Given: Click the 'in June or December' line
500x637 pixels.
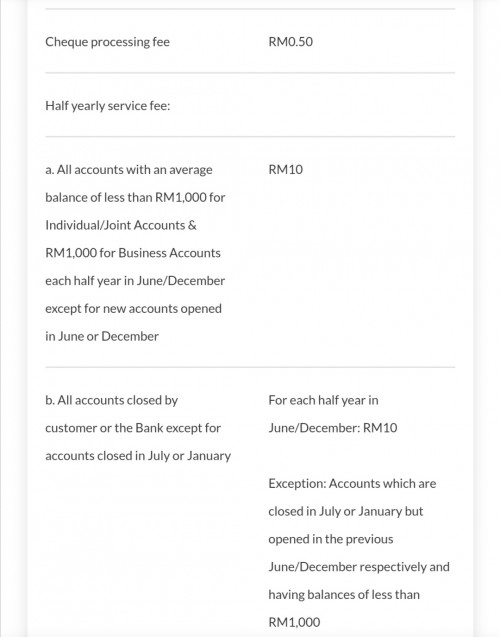Looking at the screenshot, I should (x=102, y=336).
